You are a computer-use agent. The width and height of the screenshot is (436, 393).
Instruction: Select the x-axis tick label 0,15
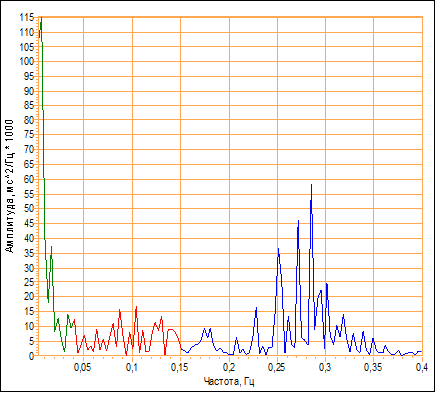click(180, 367)
